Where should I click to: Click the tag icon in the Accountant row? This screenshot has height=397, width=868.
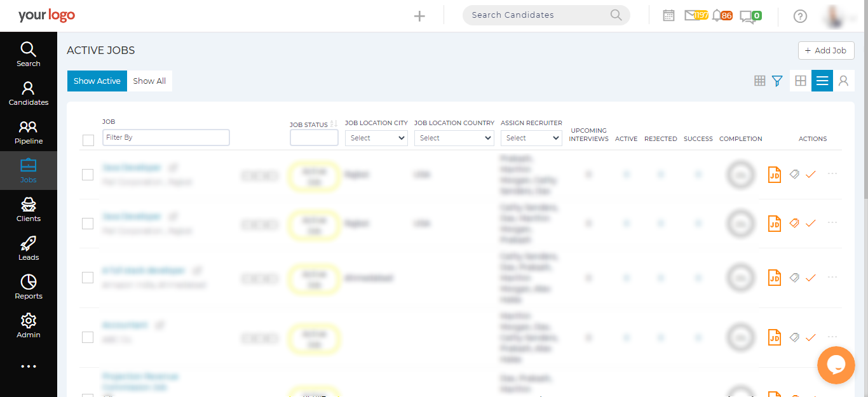pyautogui.click(x=794, y=337)
